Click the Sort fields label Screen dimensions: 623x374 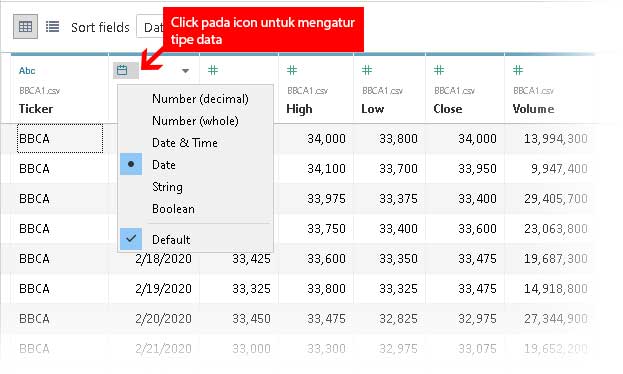[100, 27]
